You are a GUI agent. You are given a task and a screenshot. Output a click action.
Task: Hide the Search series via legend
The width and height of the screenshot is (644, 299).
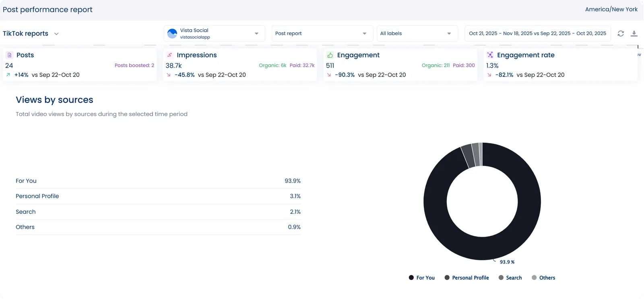[x=510, y=278]
